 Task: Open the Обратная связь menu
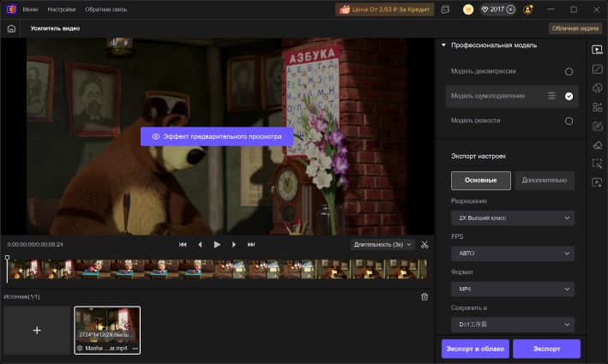105,9
